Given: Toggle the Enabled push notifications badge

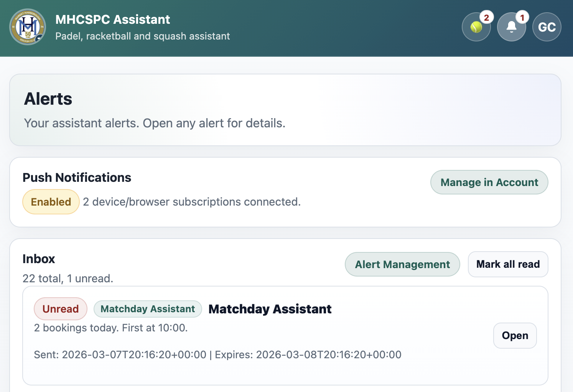Looking at the screenshot, I should point(51,201).
